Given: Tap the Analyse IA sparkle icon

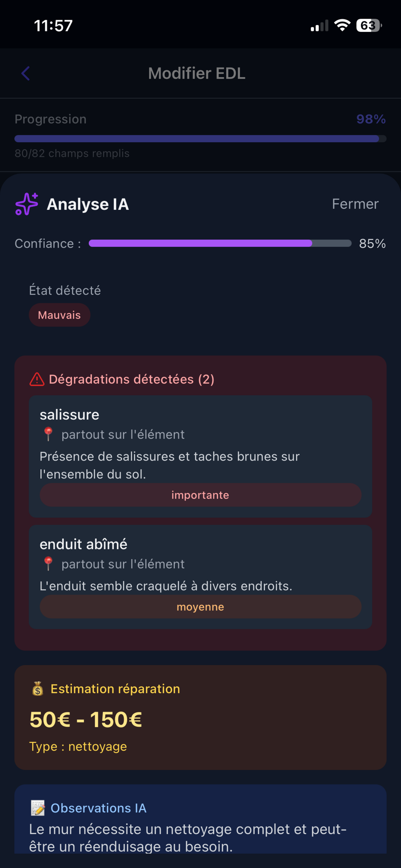Looking at the screenshot, I should (27, 204).
